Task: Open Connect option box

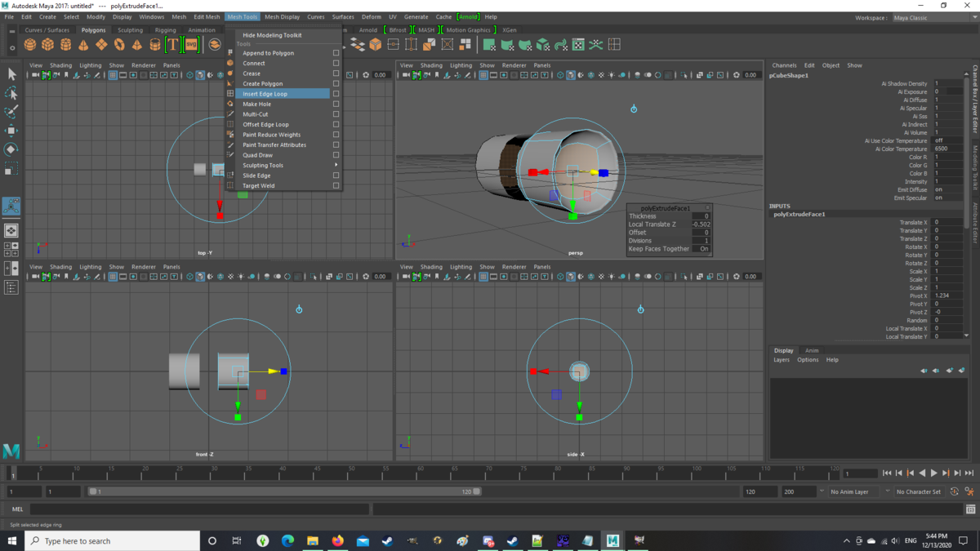Action: [336, 63]
